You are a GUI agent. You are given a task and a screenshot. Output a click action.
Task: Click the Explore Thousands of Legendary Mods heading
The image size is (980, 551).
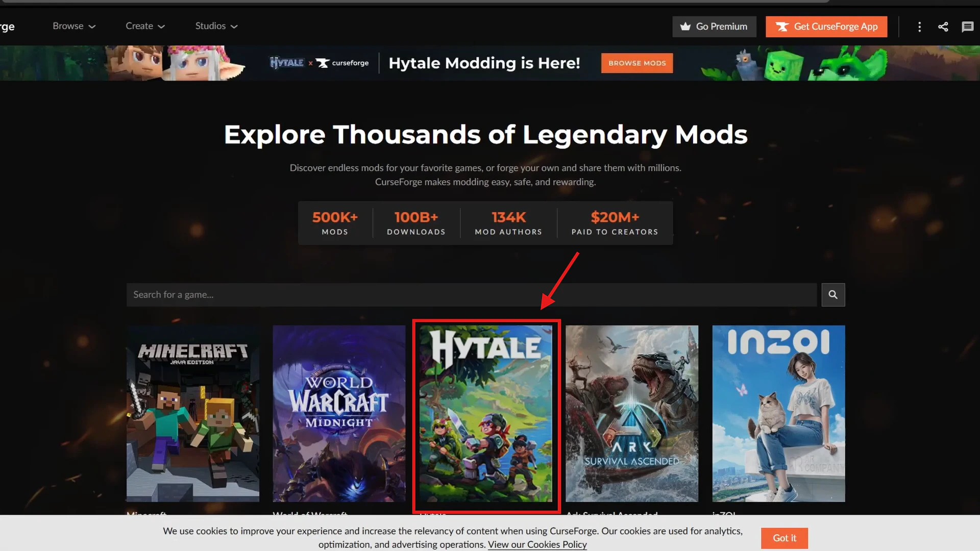[486, 135]
